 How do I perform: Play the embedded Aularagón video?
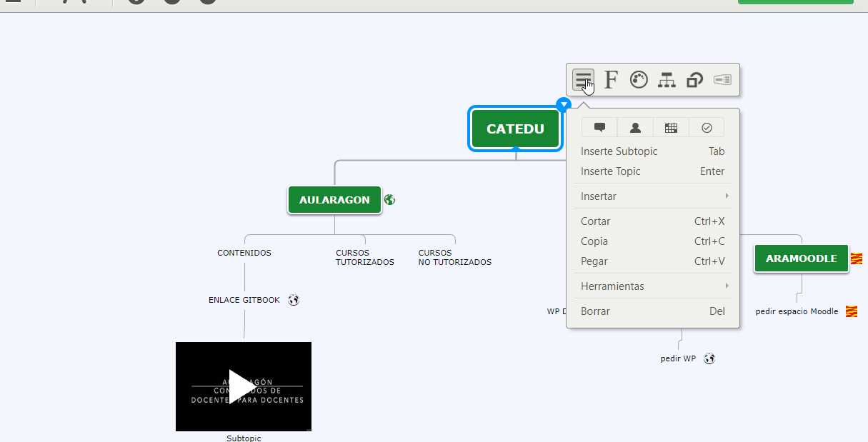tap(244, 386)
